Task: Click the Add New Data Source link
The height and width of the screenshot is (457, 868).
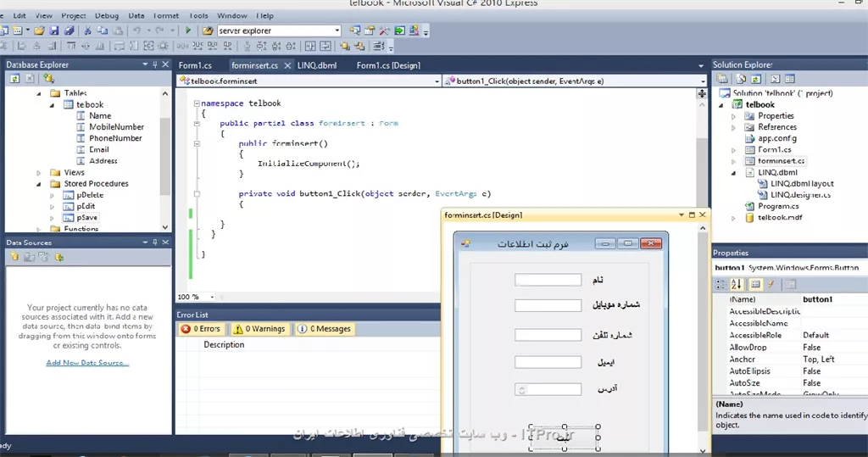Action: pos(87,363)
